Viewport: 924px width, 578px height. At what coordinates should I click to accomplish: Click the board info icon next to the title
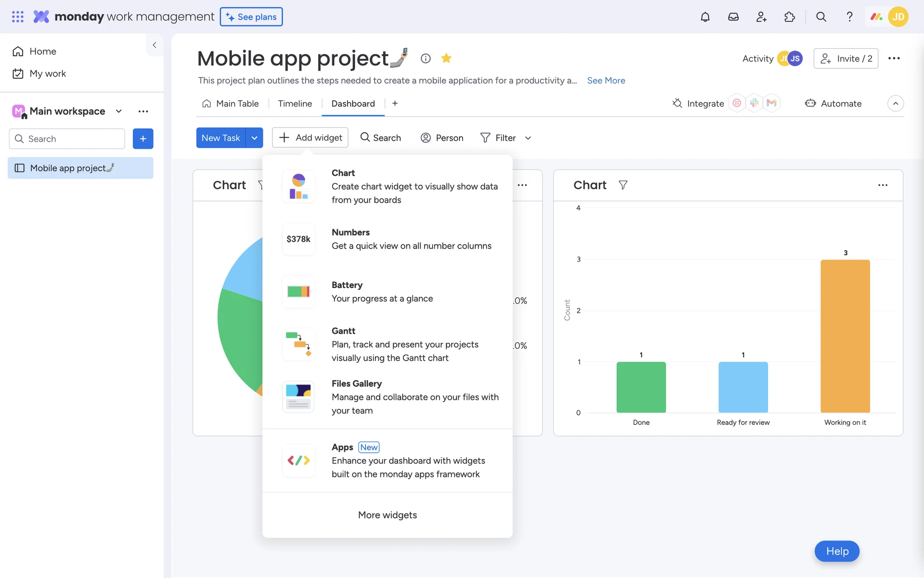pos(425,58)
